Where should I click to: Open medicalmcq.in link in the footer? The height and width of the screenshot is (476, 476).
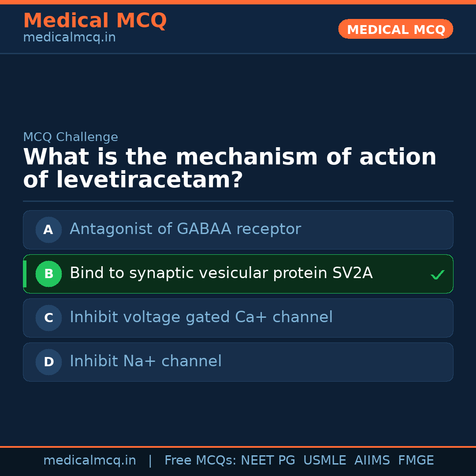click(89, 461)
